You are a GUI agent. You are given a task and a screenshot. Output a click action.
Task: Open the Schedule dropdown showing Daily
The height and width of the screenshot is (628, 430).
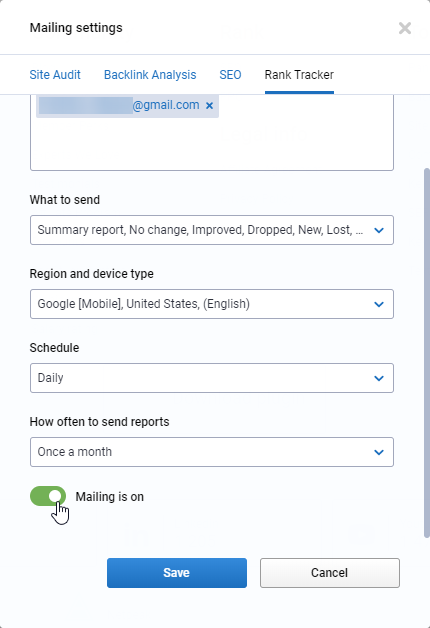click(x=212, y=378)
